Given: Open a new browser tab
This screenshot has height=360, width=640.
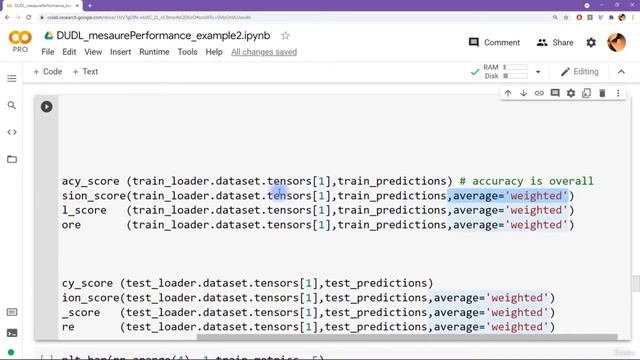Looking at the screenshot, I should pos(90,6).
